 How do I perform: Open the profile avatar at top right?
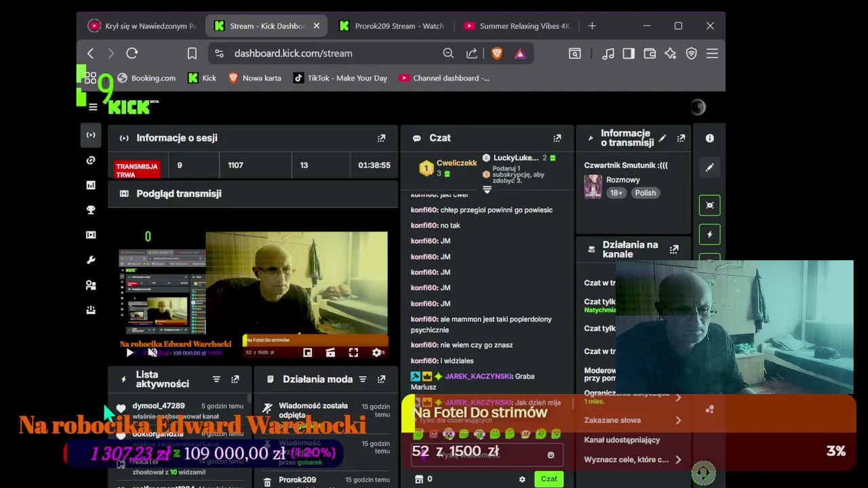[698, 107]
